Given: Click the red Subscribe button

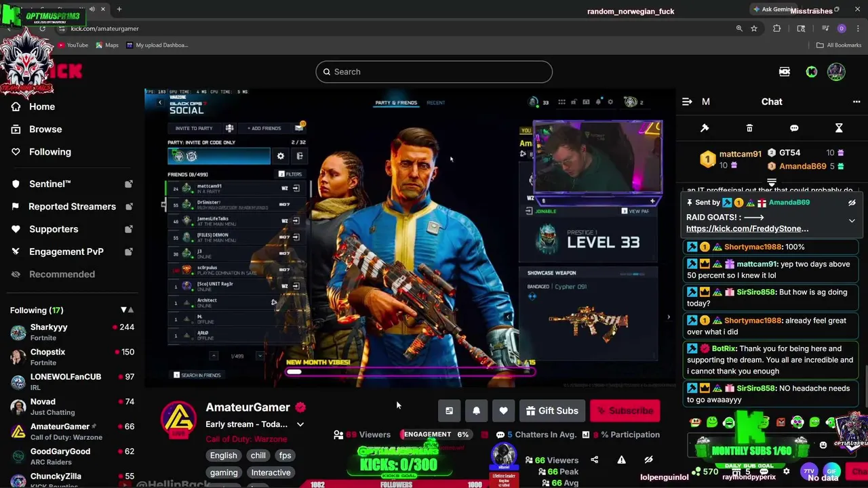Looking at the screenshot, I should 625,411.
